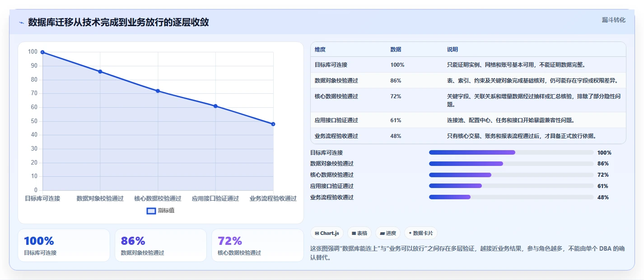Click the footnote paragraph starting 这张图强调

click(468, 253)
